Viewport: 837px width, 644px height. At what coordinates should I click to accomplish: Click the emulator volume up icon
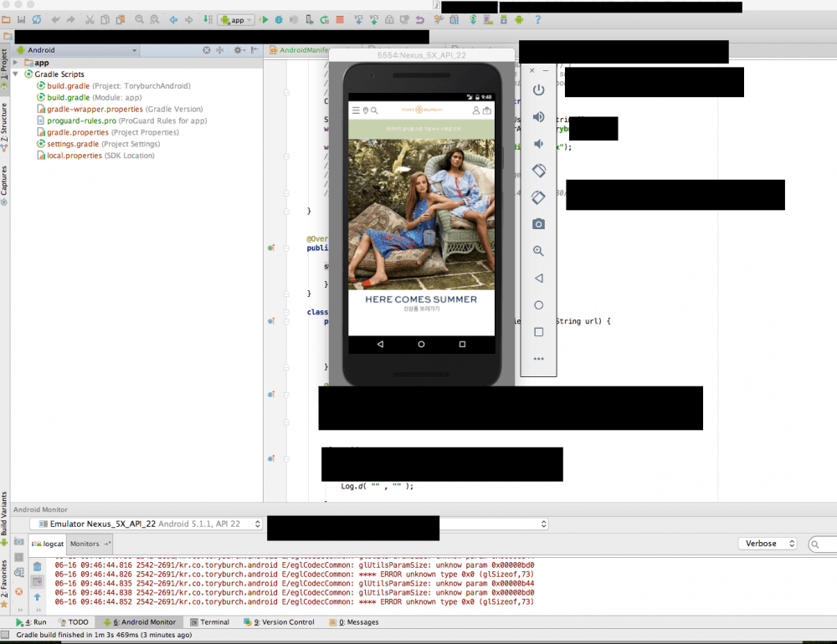point(538,117)
